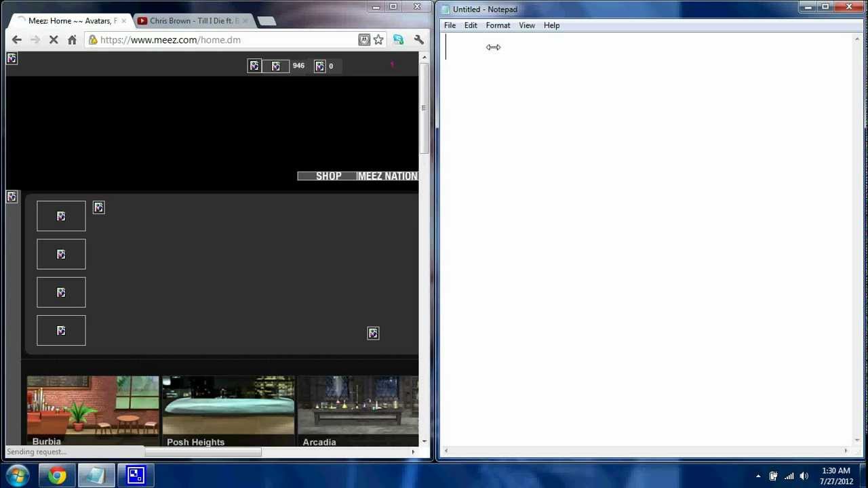
Task: Maximize the Chrome window
Action: pyautogui.click(x=393, y=7)
